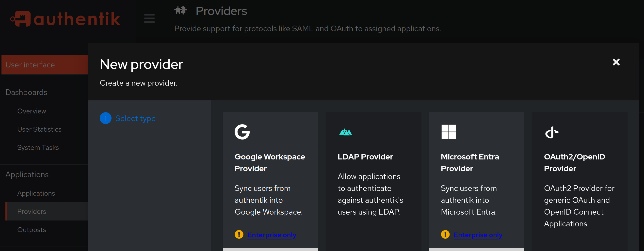This screenshot has width=644, height=251.
Task: Click the User interface button
Action: [x=45, y=64]
